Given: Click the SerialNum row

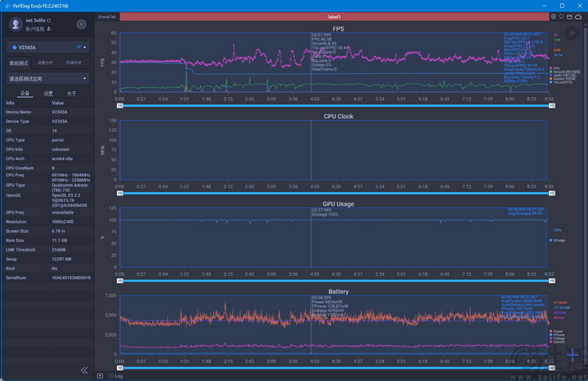Looking at the screenshot, I should [48, 278].
